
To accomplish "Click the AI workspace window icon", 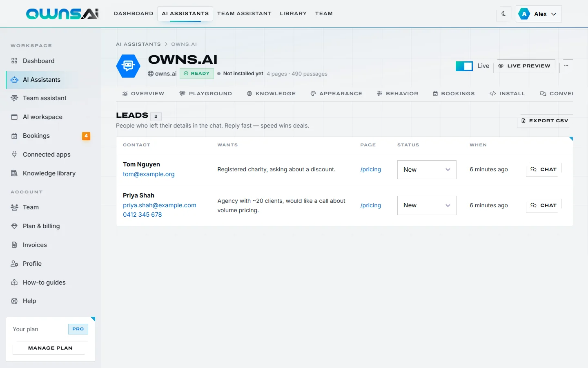I will point(14,117).
